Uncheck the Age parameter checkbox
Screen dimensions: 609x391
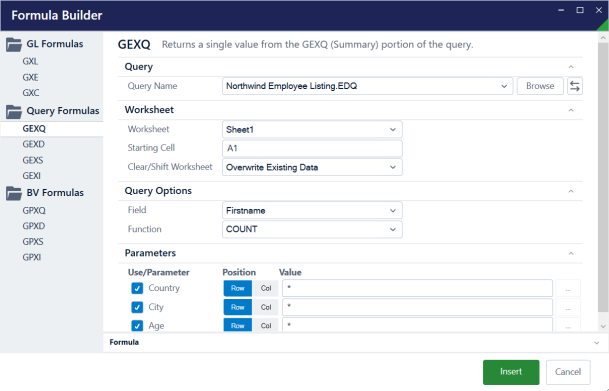point(137,325)
